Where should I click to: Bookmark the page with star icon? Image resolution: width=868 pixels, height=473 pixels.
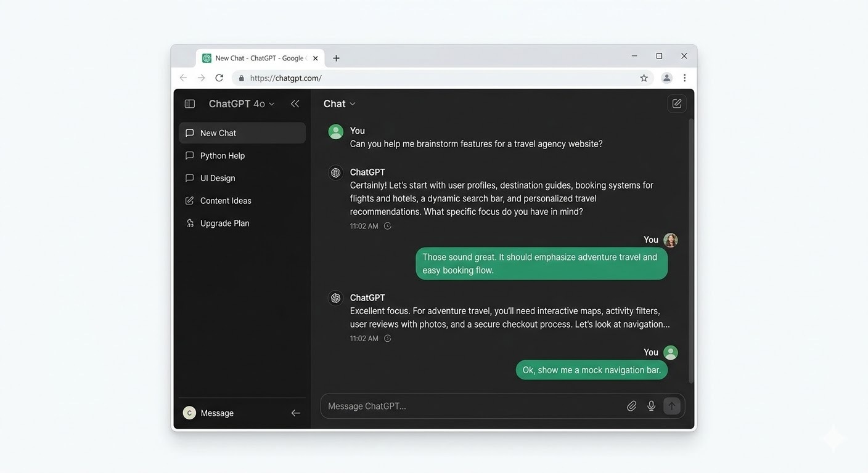point(644,78)
